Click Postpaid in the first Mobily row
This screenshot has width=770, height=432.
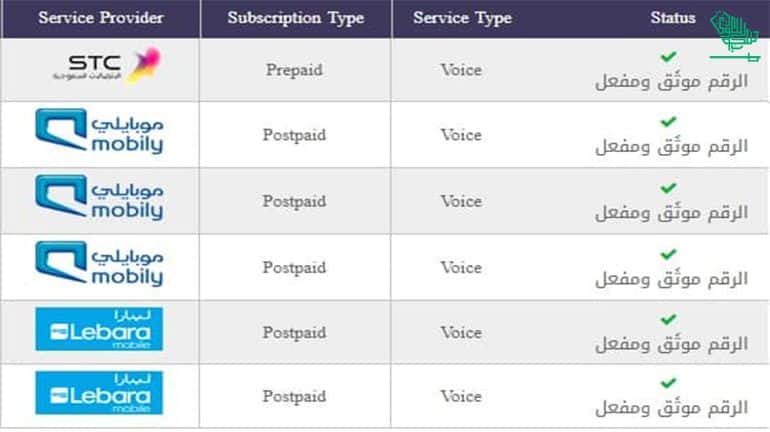[x=294, y=135]
